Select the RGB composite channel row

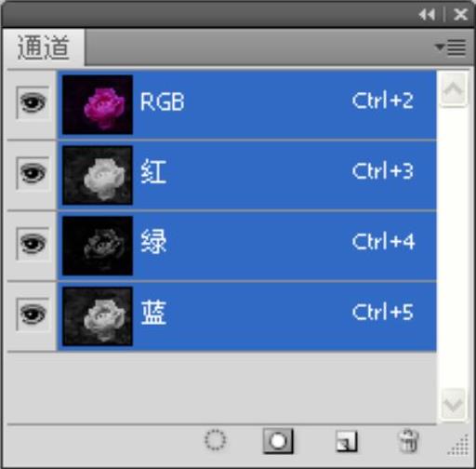point(247,104)
